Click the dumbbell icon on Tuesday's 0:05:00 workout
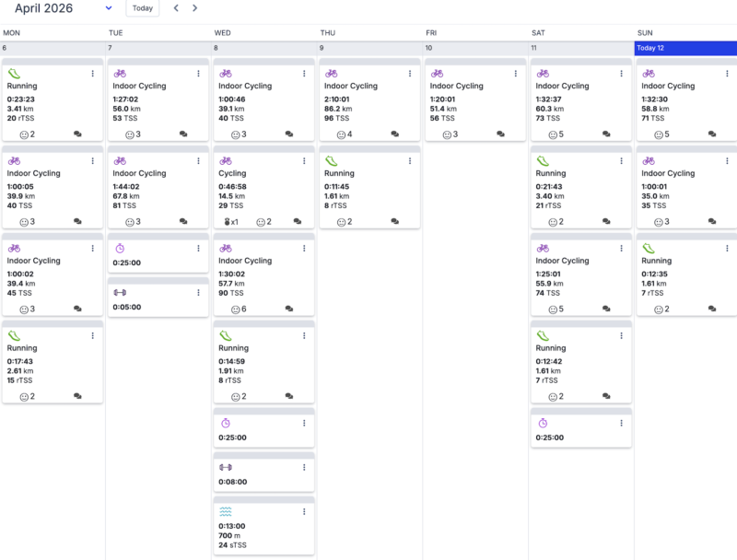This screenshot has width=737, height=560. (120, 293)
